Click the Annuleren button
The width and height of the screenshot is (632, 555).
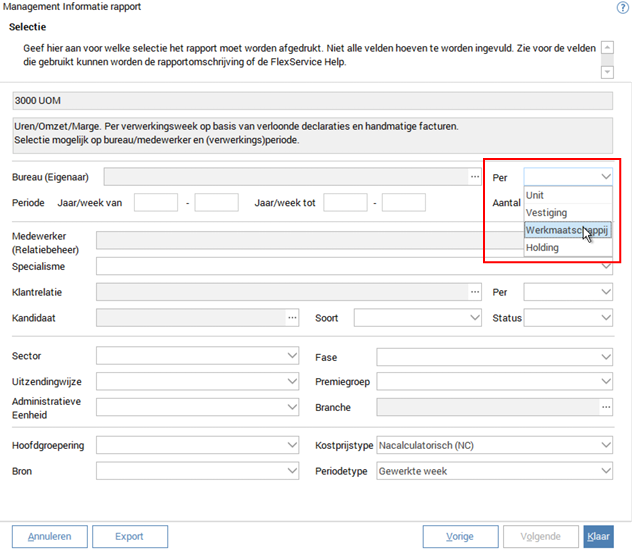tap(49, 537)
